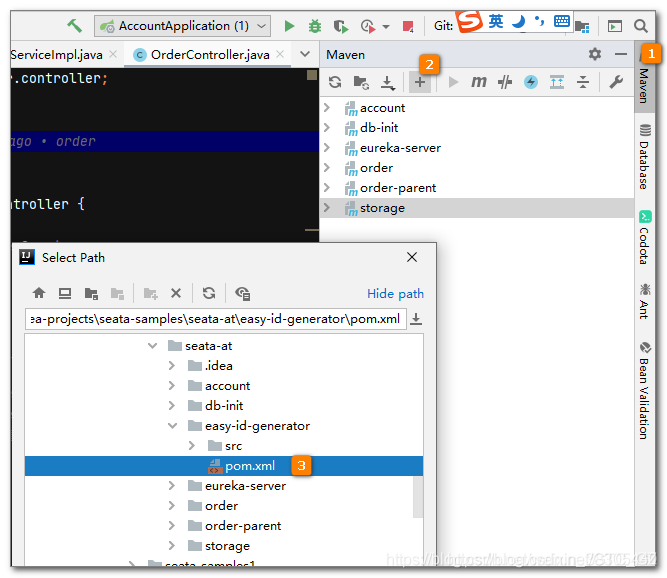
Task: Go to home directory in Select Path
Action: pyautogui.click(x=39, y=293)
